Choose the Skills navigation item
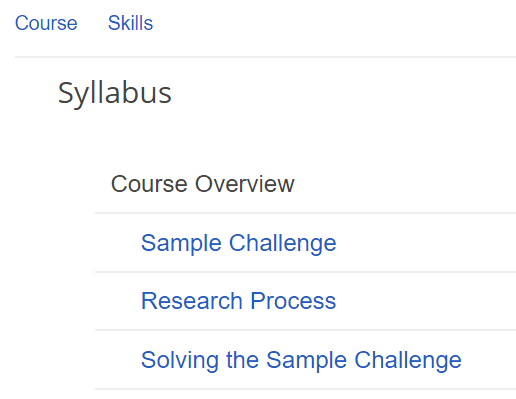 [130, 23]
